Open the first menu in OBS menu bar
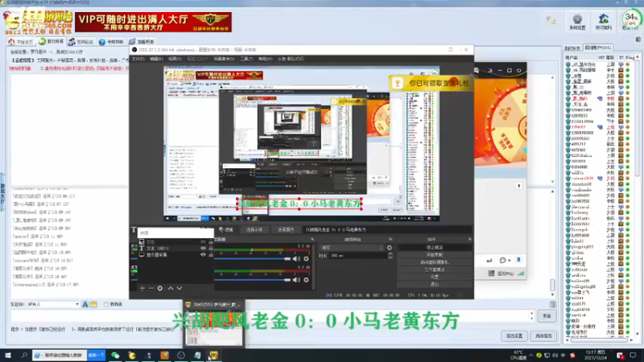Screen dimensions: 644x362 (x=138, y=59)
